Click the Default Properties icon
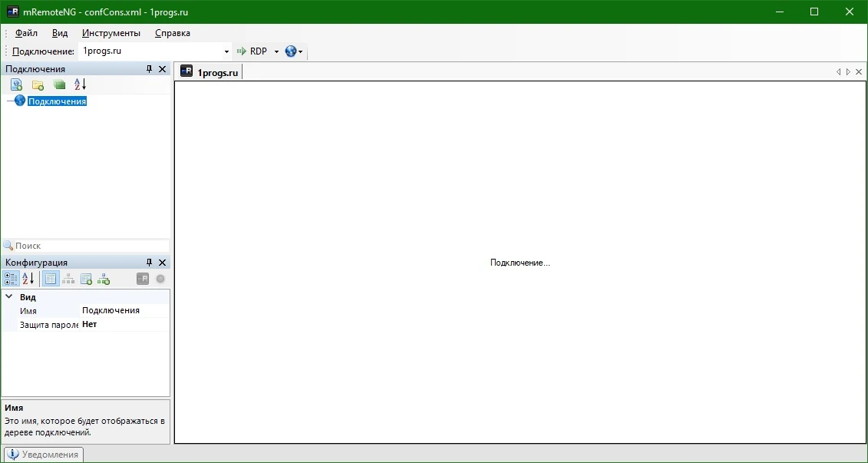868x463 pixels. click(x=87, y=279)
